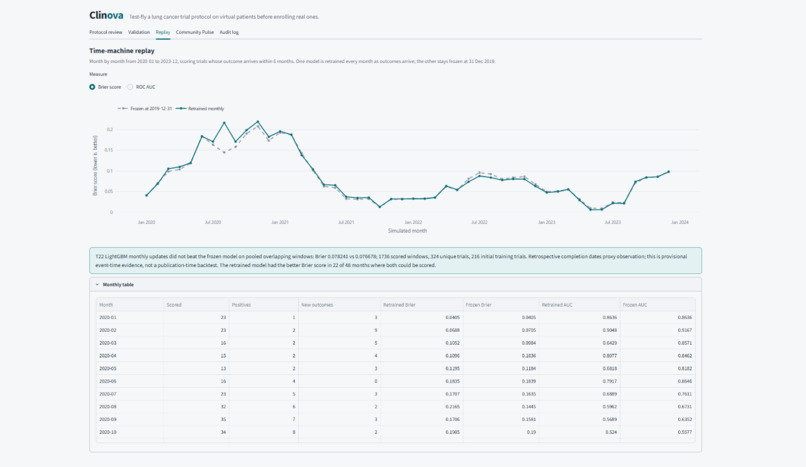Click the 'Time-machine replay' heading
The width and height of the screenshot is (806, 467).
[122, 51]
